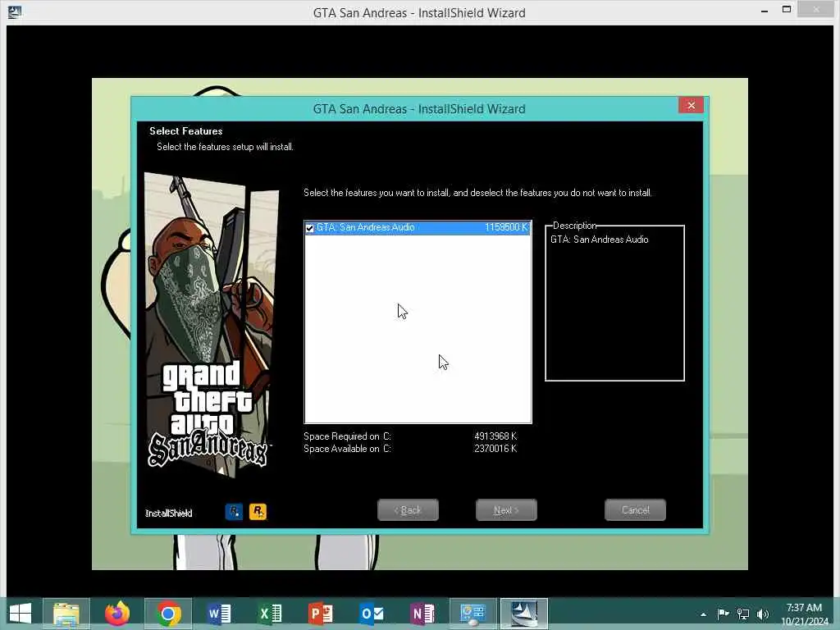Image resolution: width=840 pixels, height=630 pixels.
Task: Click the InstallShield label
Action: (169, 514)
